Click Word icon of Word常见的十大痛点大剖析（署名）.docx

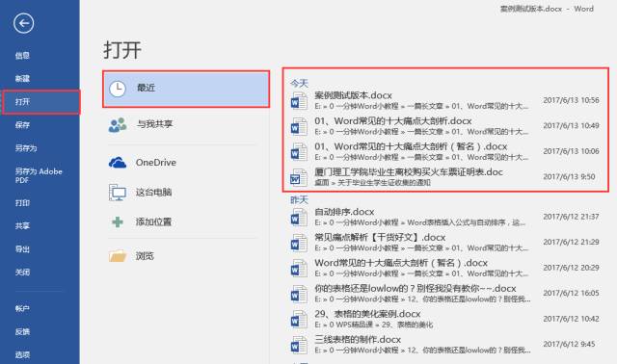[x=299, y=268]
